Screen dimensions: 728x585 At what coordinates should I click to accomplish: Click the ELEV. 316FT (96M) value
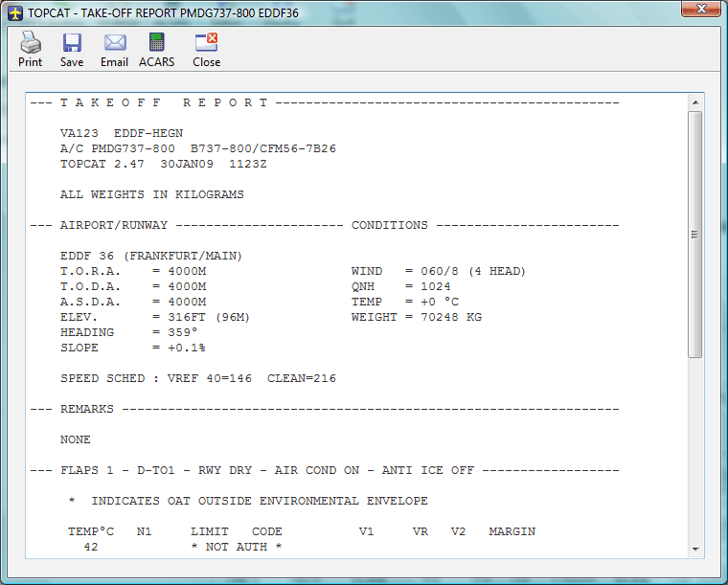click(x=209, y=317)
